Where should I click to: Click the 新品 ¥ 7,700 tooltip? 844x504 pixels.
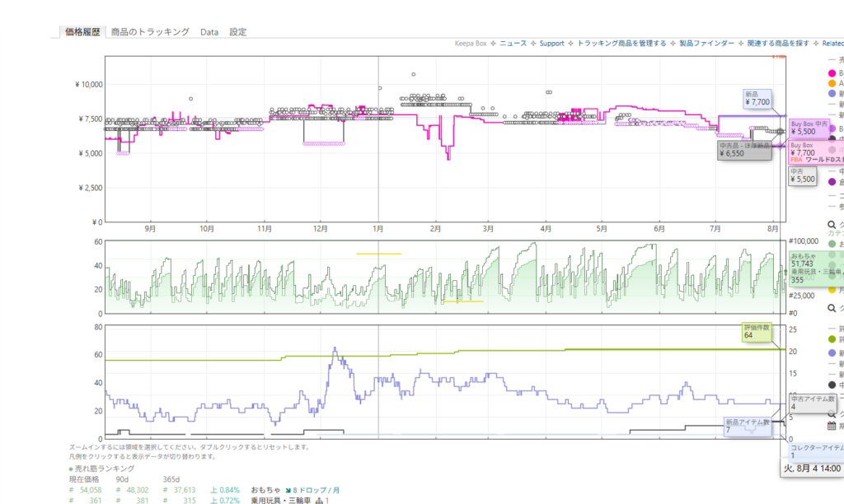(x=757, y=99)
